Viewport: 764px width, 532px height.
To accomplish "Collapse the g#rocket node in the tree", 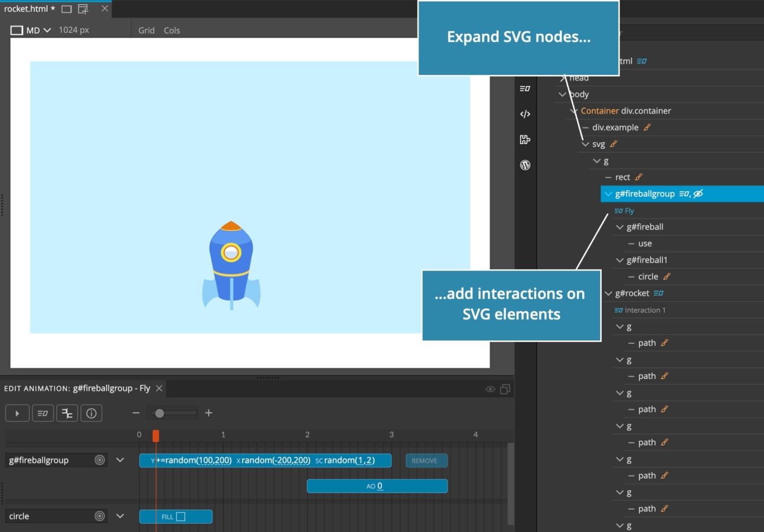I will (609, 293).
